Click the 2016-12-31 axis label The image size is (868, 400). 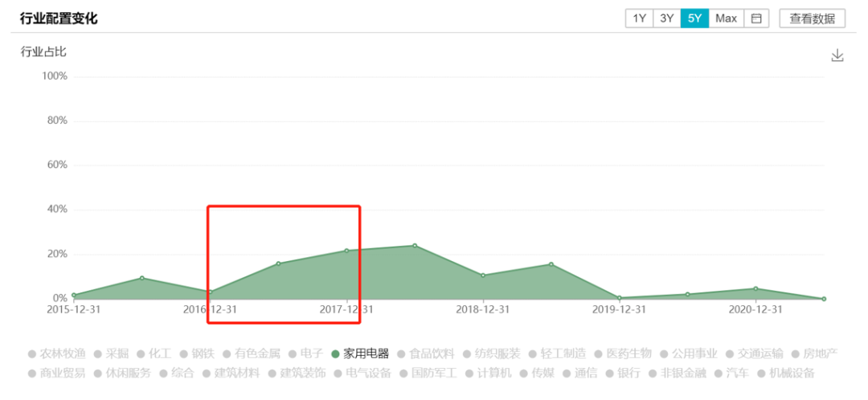tap(210, 310)
